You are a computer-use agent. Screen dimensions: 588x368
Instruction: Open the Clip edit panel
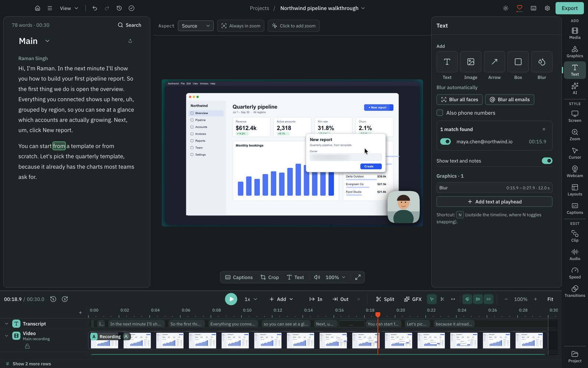pyautogui.click(x=575, y=236)
